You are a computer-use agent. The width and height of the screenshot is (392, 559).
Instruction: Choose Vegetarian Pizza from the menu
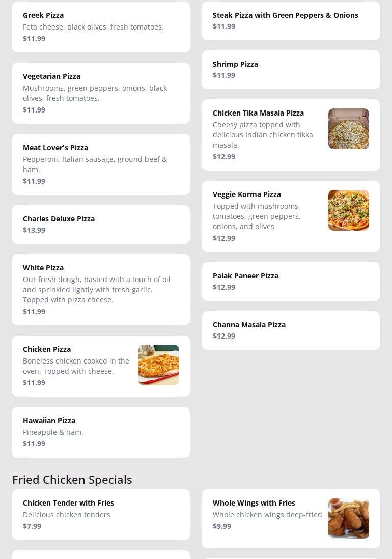[x=101, y=93]
